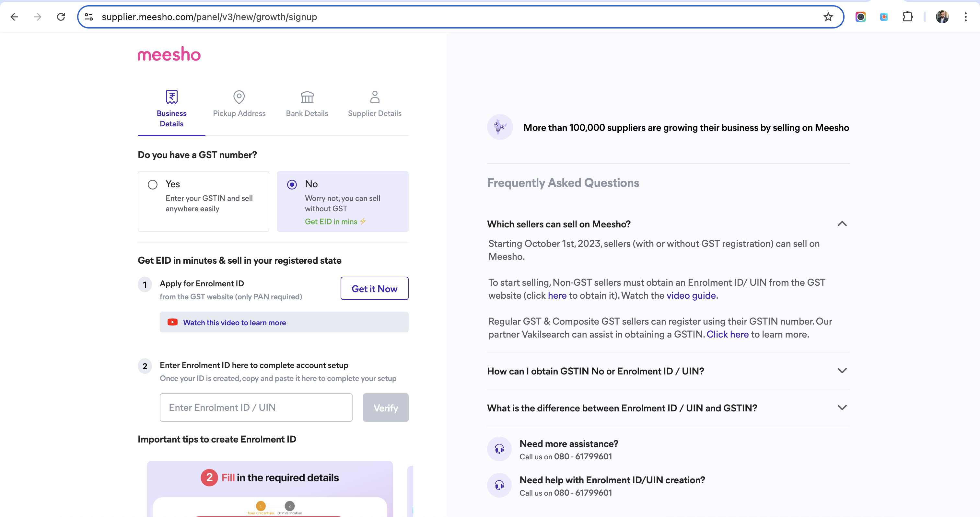Image resolution: width=980 pixels, height=517 pixels.
Task: Click headset icon beside Need more assistance
Action: pos(499,449)
